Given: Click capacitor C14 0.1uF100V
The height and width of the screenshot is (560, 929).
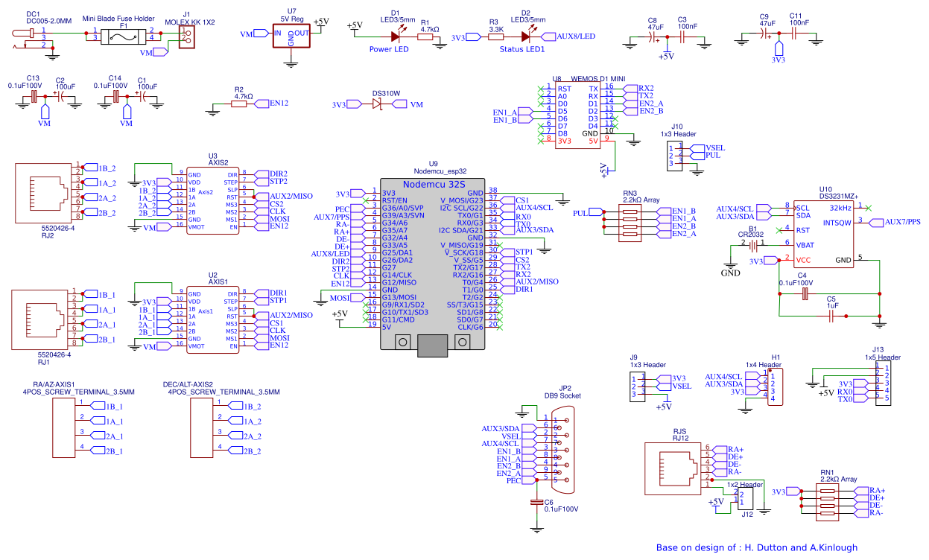Looking at the screenshot, I should tap(115, 98).
